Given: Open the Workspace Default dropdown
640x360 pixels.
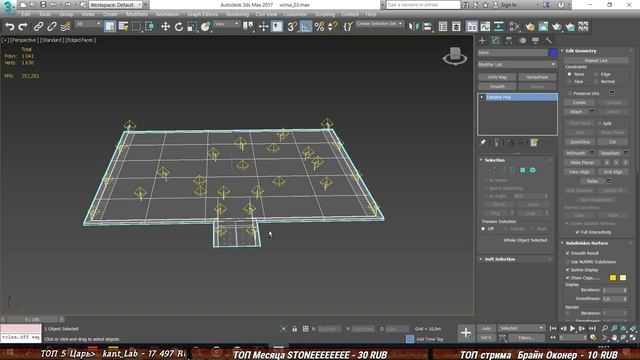Looking at the screenshot, I should tap(116, 5).
